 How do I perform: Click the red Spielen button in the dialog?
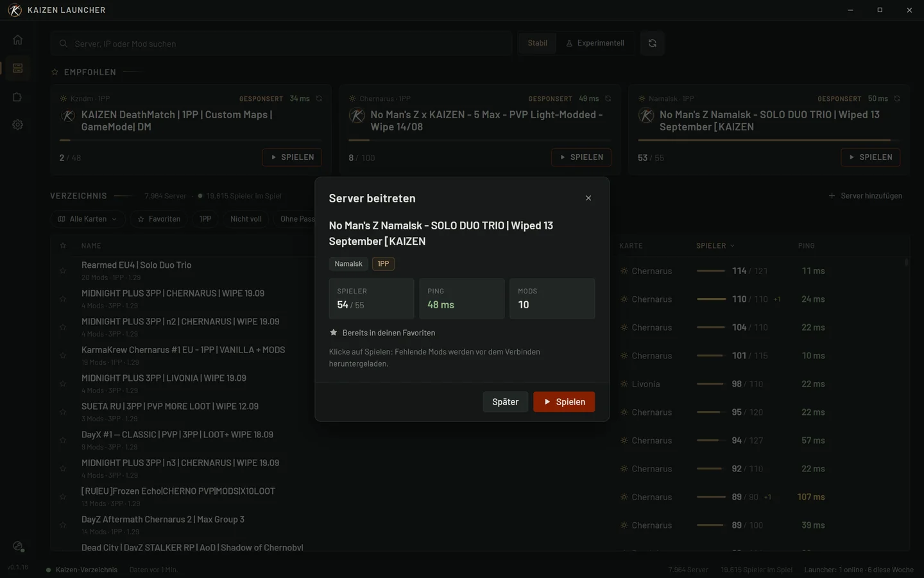click(564, 402)
